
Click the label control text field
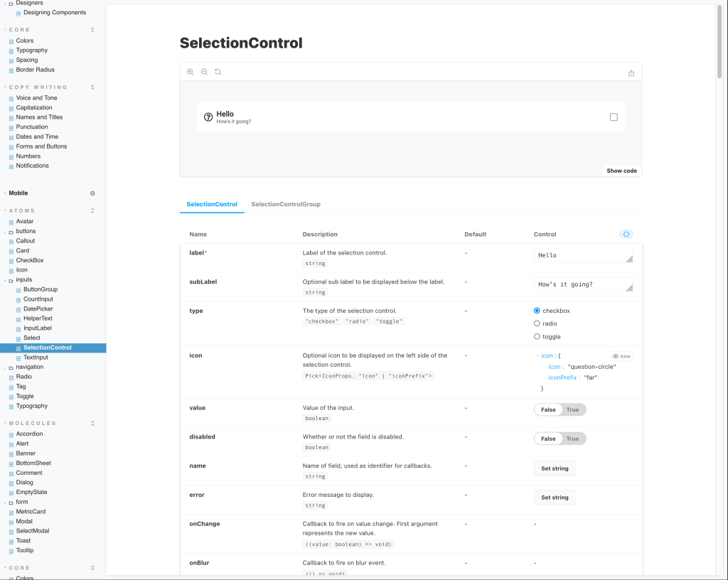pyautogui.click(x=579, y=255)
